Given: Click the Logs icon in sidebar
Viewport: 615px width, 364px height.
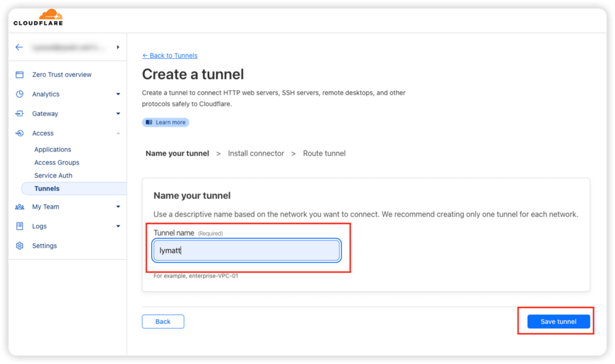Looking at the screenshot, I should [20, 226].
